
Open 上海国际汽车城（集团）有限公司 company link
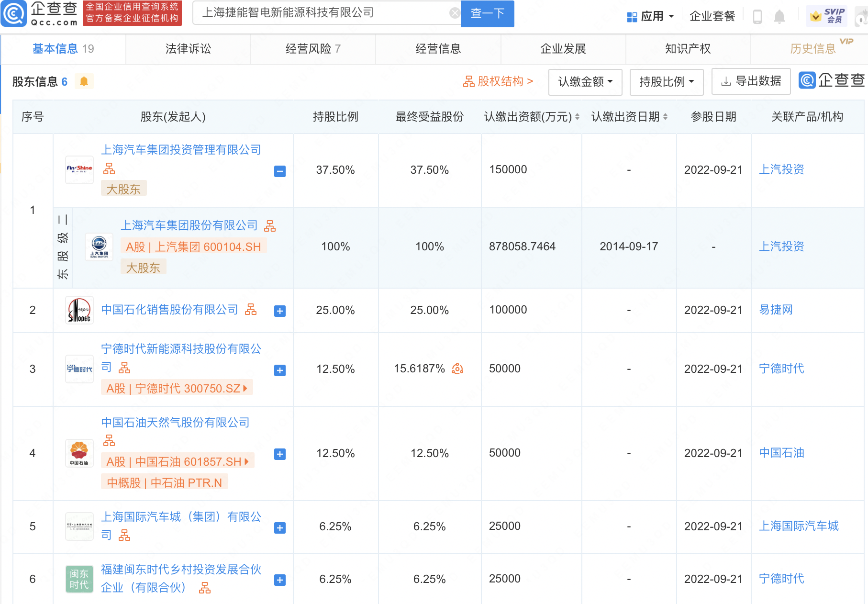(x=181, y=526)
